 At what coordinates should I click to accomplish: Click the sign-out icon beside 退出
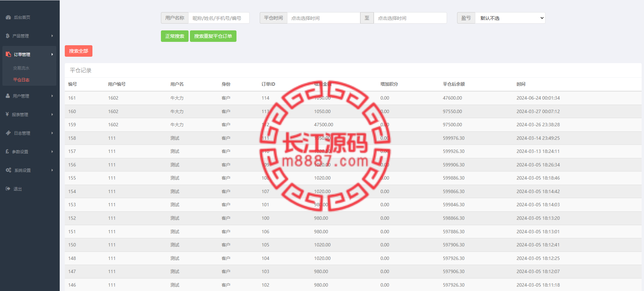(x=8, y=189)
